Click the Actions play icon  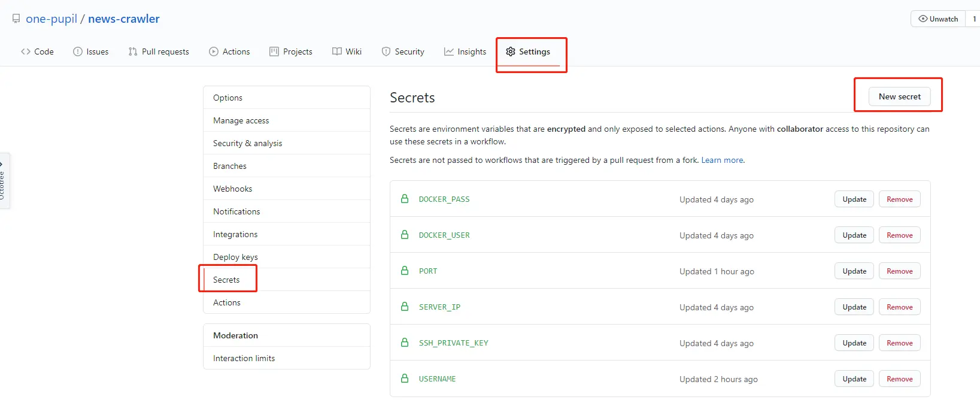coord(214,52)
